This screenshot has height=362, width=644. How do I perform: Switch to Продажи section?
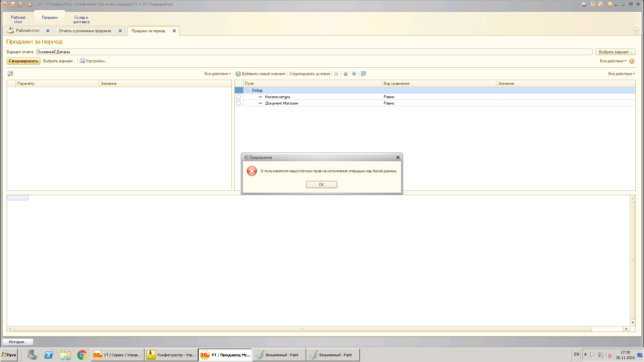coord(50,17)
